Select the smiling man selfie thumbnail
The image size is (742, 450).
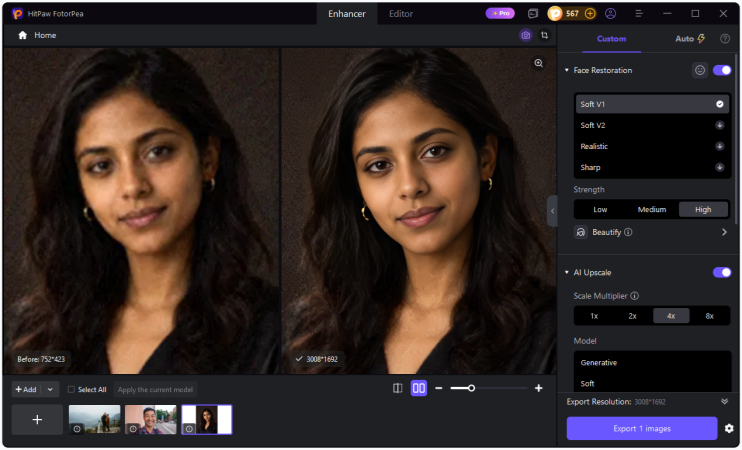tap(150, 420)
